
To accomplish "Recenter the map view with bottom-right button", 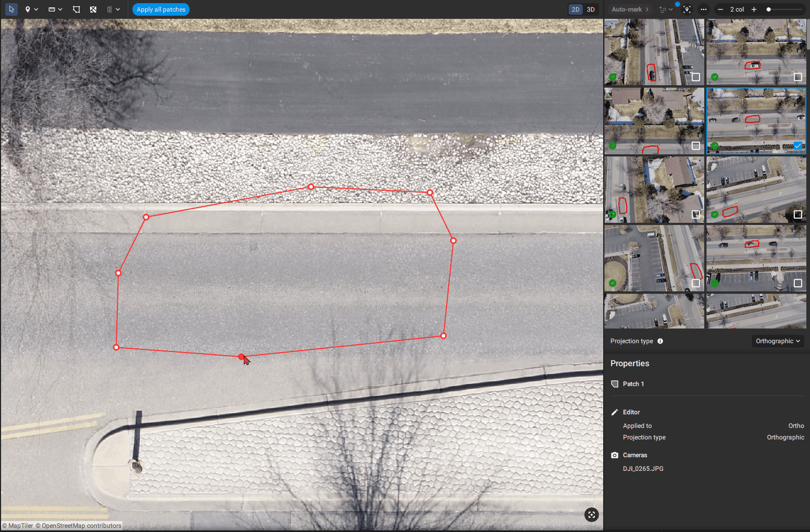I will (x=591, y=515).
